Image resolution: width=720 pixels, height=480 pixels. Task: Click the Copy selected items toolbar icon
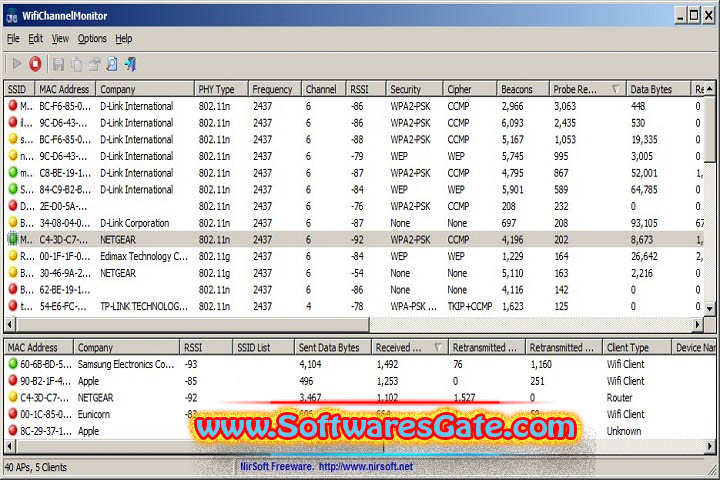76,64
